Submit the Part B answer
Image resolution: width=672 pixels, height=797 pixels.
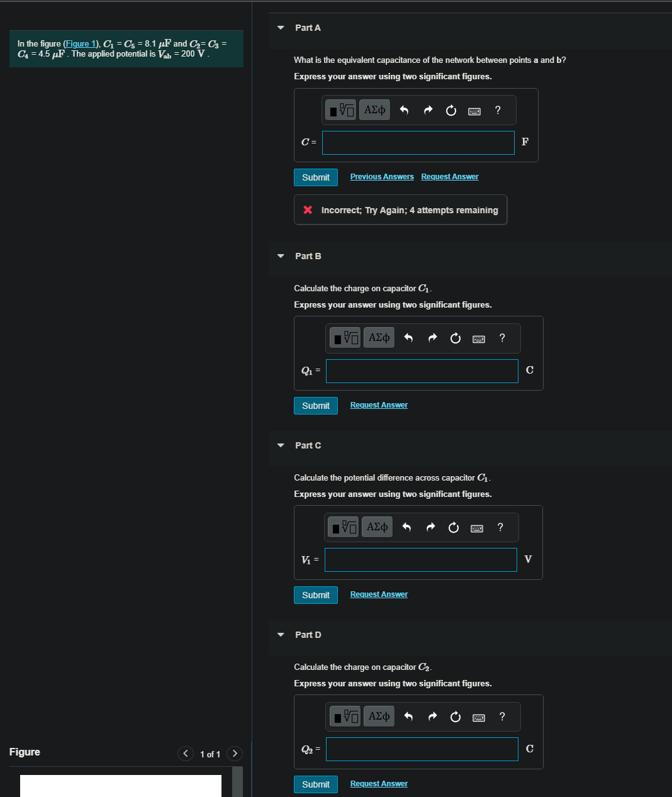tap(316, 406)
